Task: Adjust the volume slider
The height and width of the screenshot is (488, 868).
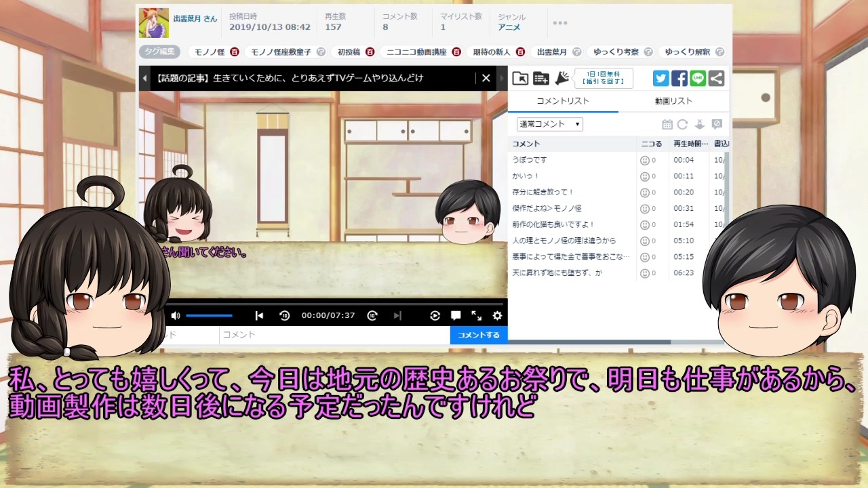Action: pyautogui.click(x=209, y=315)
